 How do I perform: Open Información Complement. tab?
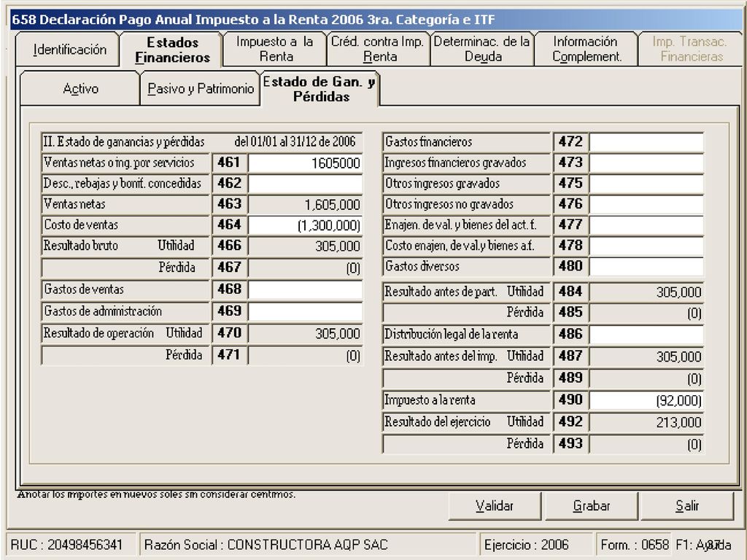(x=587, y=49)
